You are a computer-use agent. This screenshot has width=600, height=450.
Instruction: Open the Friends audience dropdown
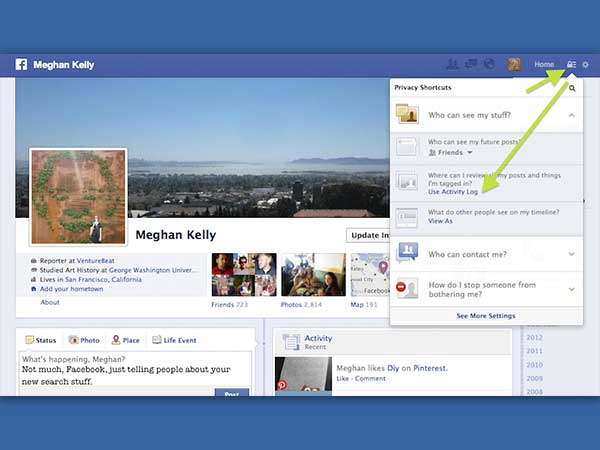pos(450,152)
